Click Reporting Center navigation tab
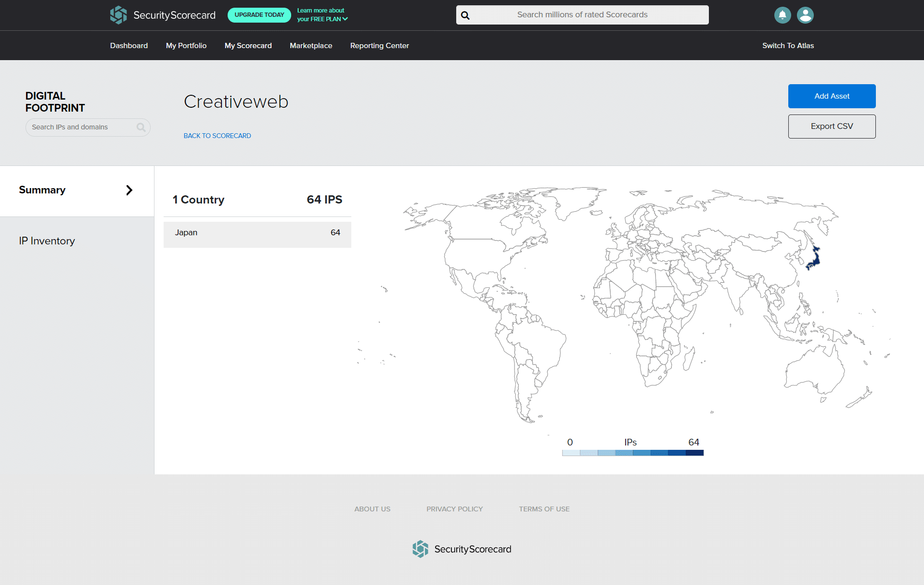The height and width of the screenshot is (585, 924). click(x=380, y=45)
